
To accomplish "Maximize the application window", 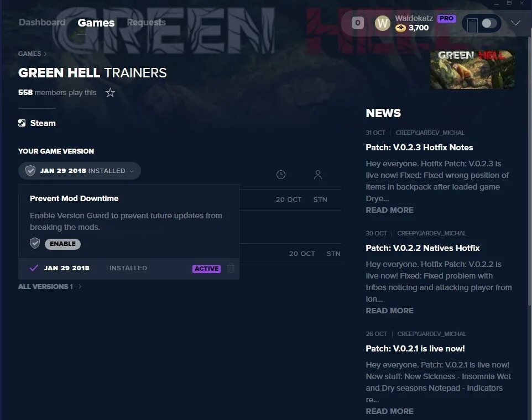I will [509, 3].
